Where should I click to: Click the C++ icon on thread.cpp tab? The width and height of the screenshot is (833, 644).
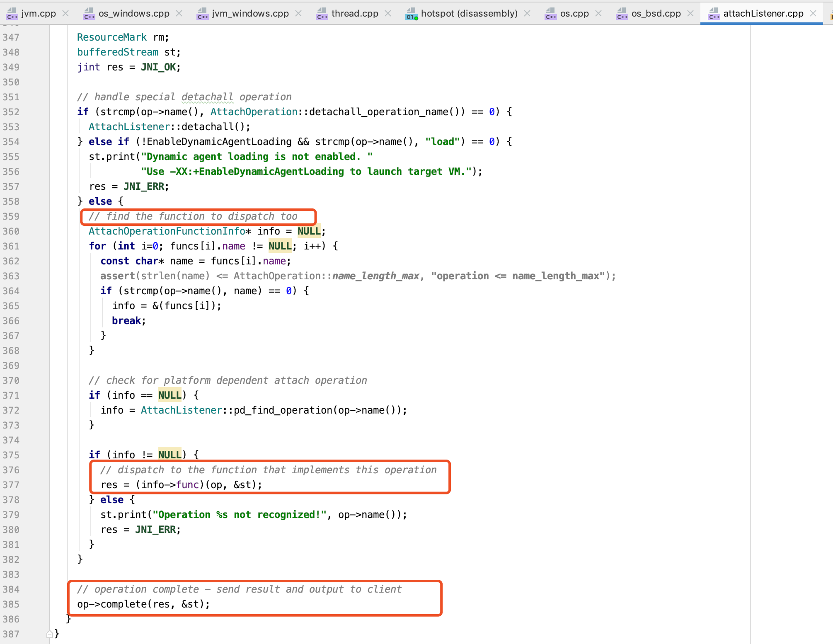tap(322, 14)
